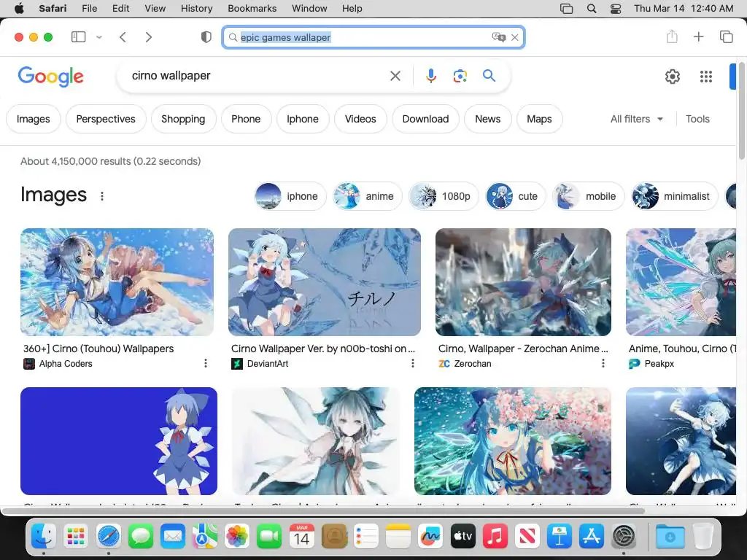Open the Alpha Coders Cirno thumbnail
Viewport: 747px width, 560px height.
[x=117, y=282]
